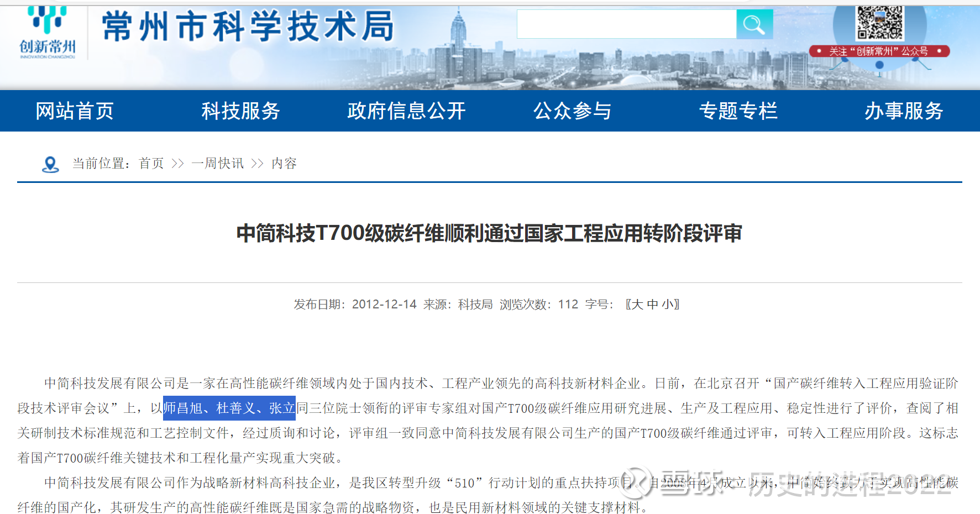This screenshot has width=980, height=514.
Task: Open the 专题专栏 nav menu
Action: [738, 111]
